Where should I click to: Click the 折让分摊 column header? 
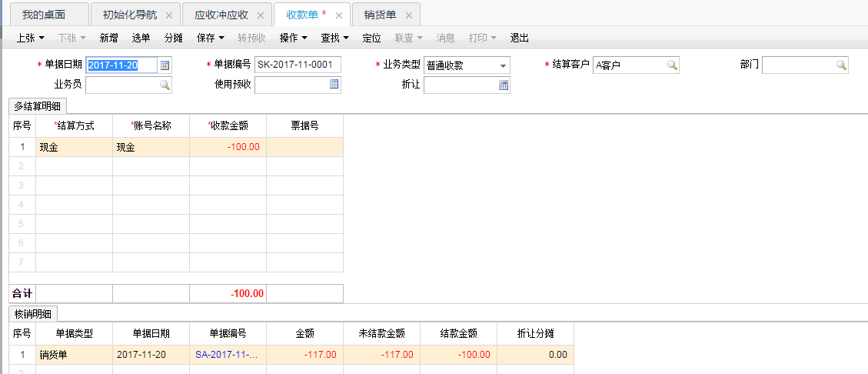point(536,333)
